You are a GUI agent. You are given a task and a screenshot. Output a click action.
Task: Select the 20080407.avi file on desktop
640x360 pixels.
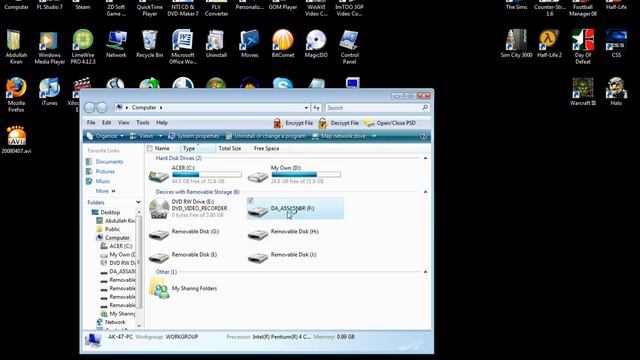coord(16,140)
